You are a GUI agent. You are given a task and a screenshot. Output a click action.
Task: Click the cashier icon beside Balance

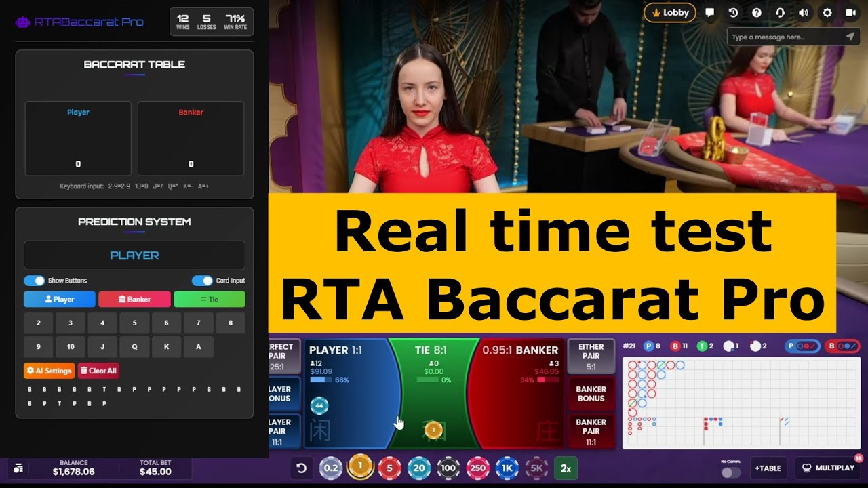[18, 468]
